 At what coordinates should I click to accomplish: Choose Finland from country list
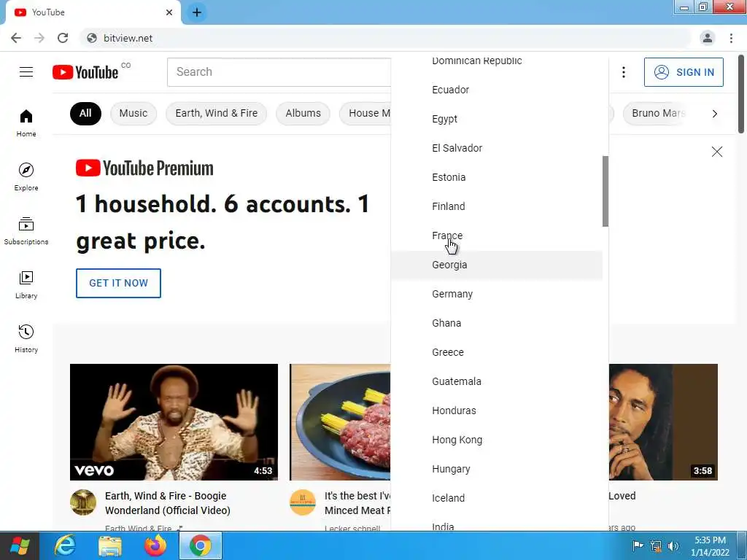pyautogui.click(x=496, y=206)
